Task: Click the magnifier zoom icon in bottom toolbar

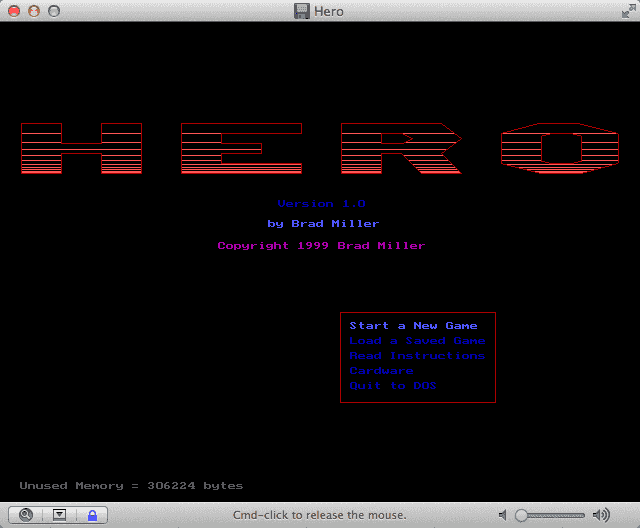Action: pyautogui.click(x=26, y=515)
